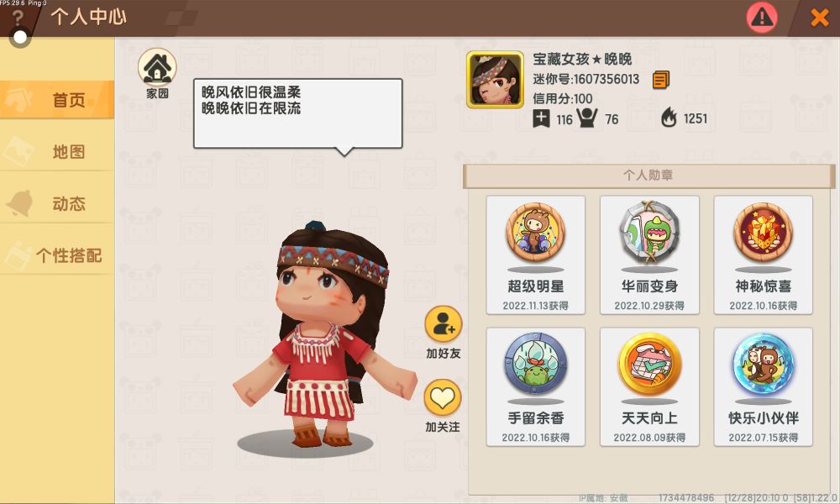The image size is (840, 504).
Task: Copy the 迷你号 using the copy icon
Action: coord(660,80)
